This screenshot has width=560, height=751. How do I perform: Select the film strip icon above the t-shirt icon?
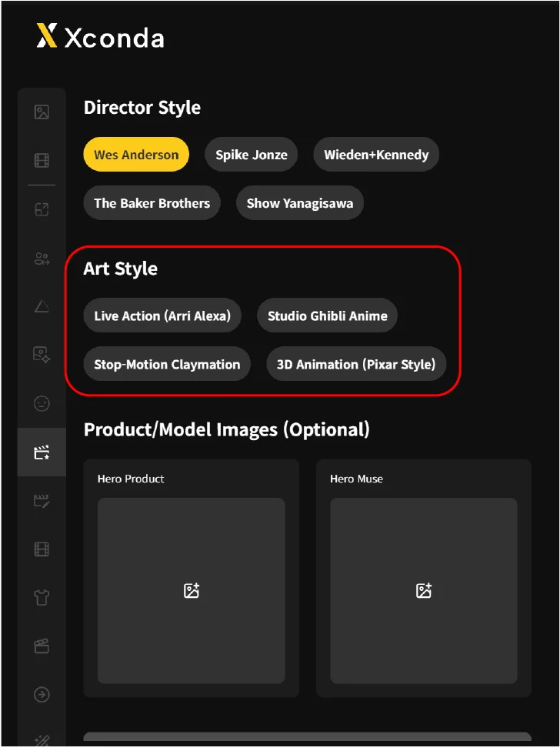[42, 549]
